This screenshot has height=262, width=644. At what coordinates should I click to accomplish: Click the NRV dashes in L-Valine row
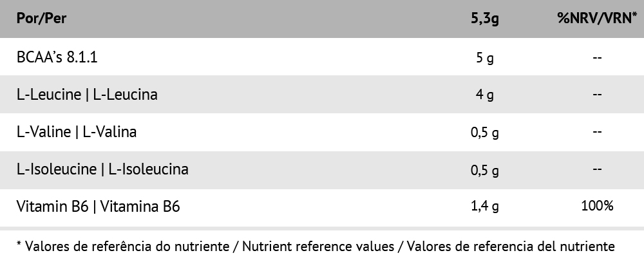coord(596,133)
